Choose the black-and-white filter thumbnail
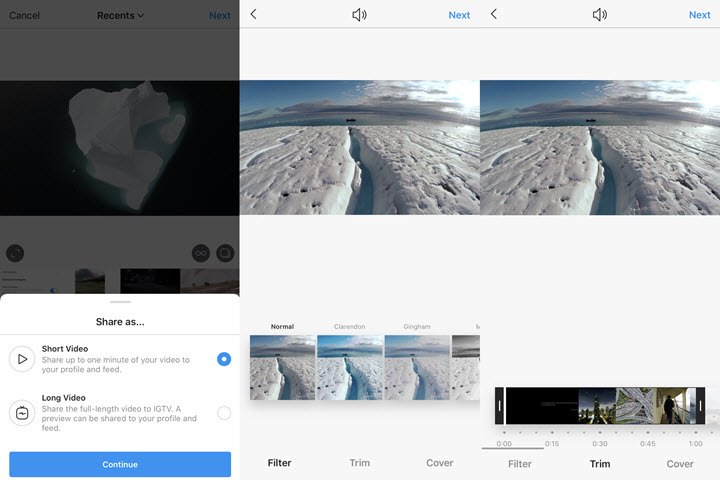This screenshot has height=480, width=720. (x=466, y=367)
